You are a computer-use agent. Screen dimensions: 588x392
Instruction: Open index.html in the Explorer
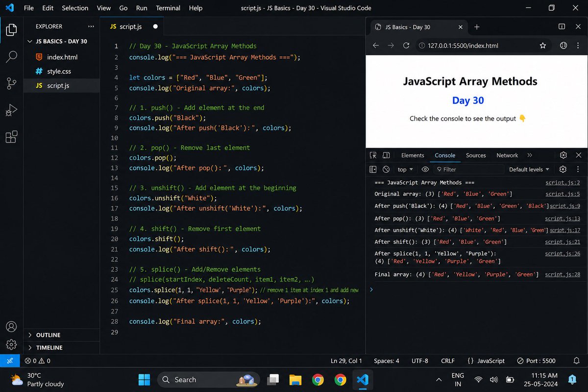(62, 57)
